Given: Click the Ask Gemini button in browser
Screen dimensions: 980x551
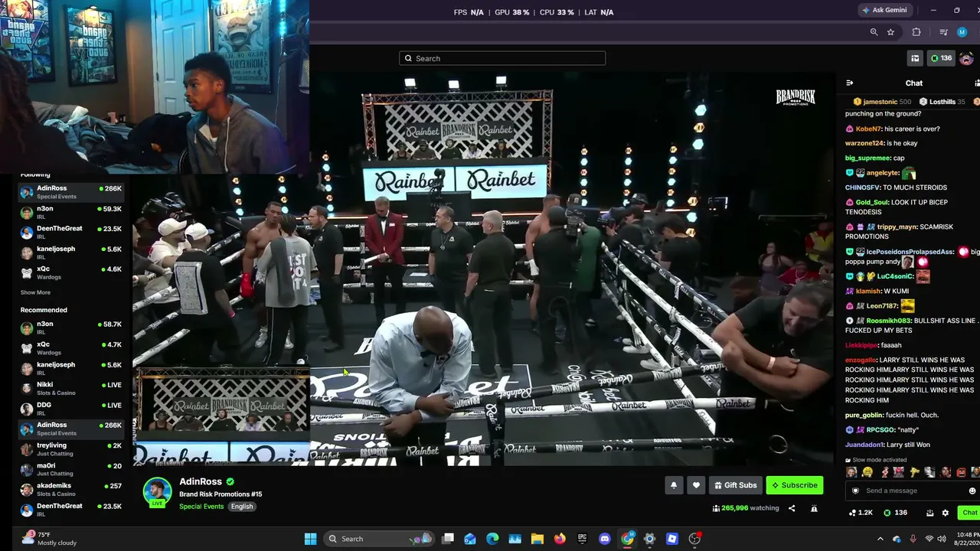Looking at the screenshot, I should click(884, 10).
